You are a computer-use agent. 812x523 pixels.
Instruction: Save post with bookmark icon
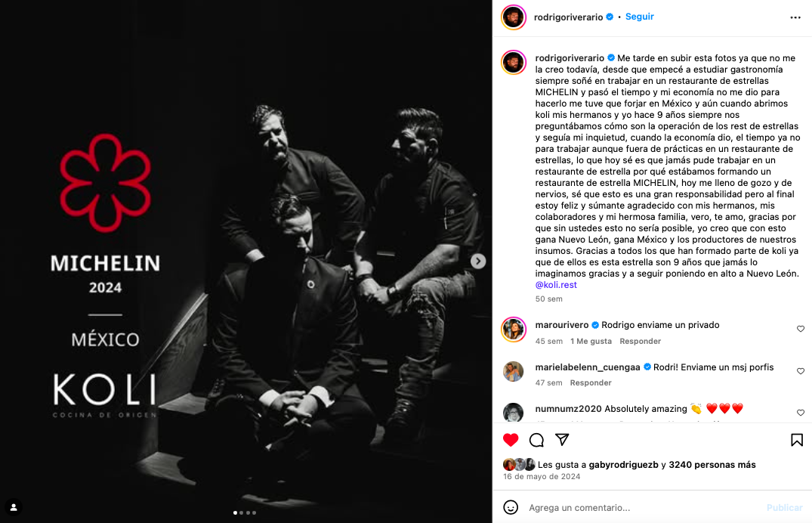tap(796, 440)
